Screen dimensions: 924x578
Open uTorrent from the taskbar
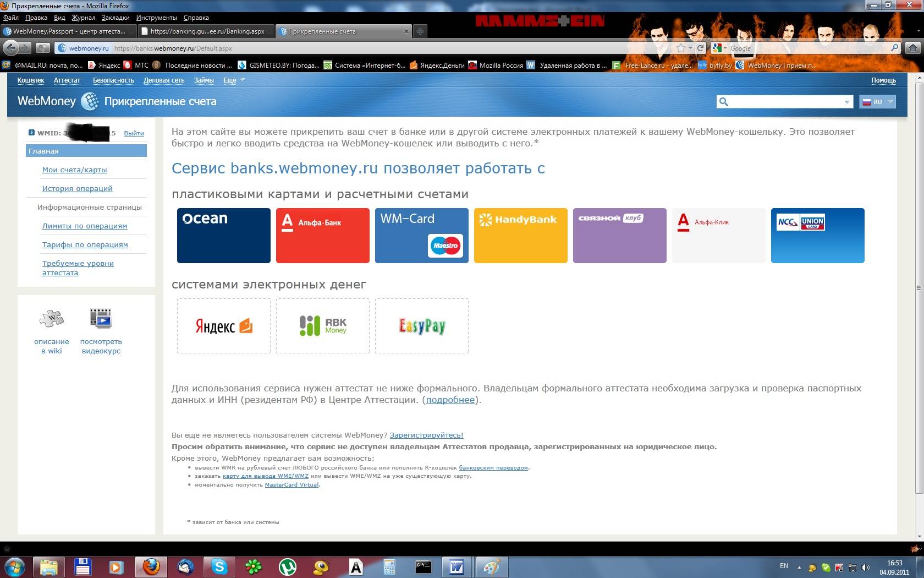click(x=288, y=566)
